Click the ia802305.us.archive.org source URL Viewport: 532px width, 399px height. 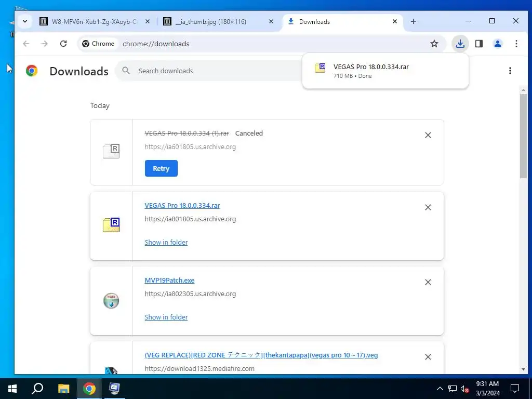tap(190, 294)
